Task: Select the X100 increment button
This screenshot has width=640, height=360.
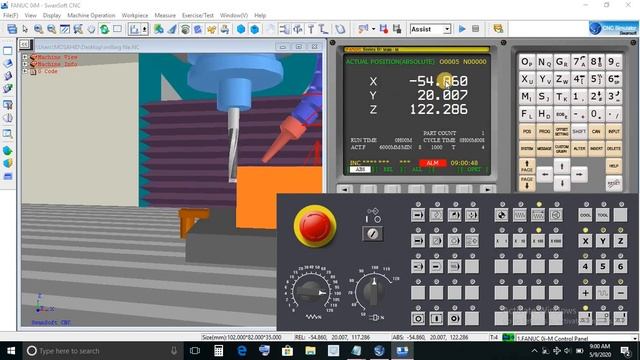Action: (538, 241)
